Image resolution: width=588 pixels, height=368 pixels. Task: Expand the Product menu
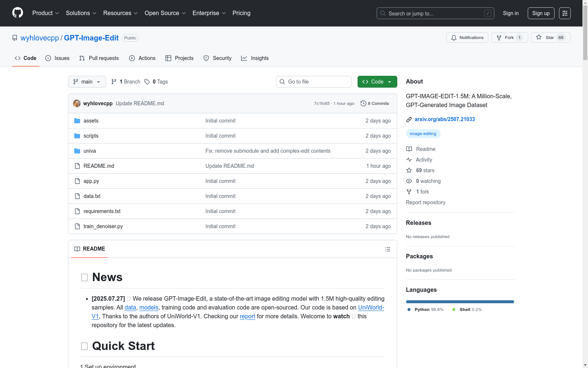point(46,13)
